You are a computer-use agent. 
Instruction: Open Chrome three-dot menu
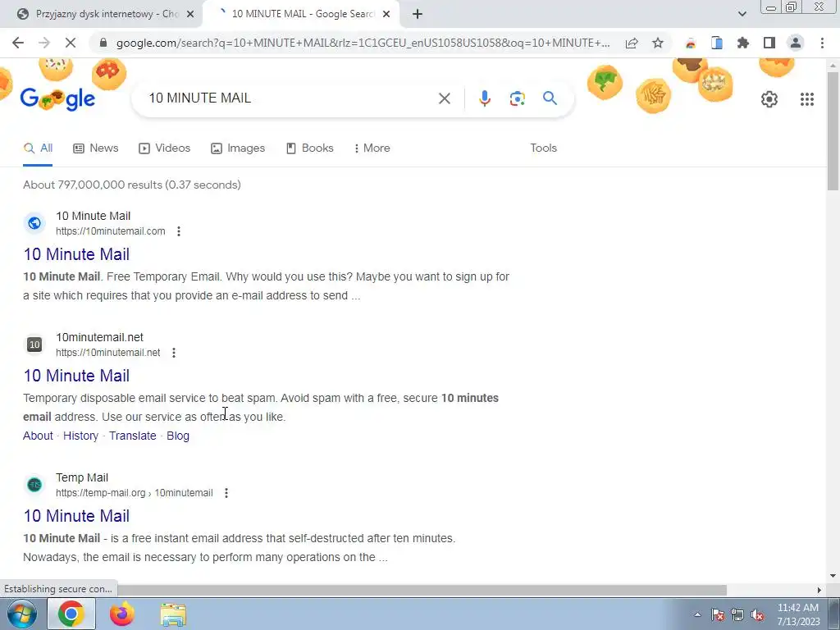[x=822, y=43]
